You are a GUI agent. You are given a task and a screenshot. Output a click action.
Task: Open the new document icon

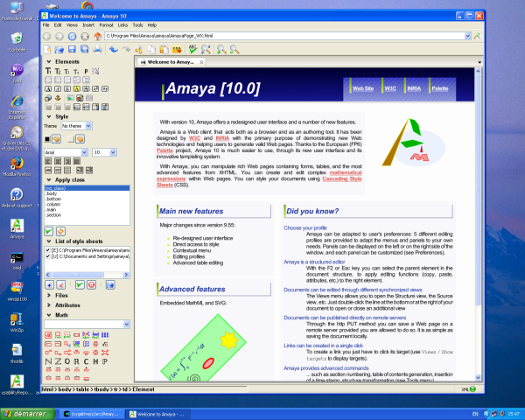pos(47,50)
